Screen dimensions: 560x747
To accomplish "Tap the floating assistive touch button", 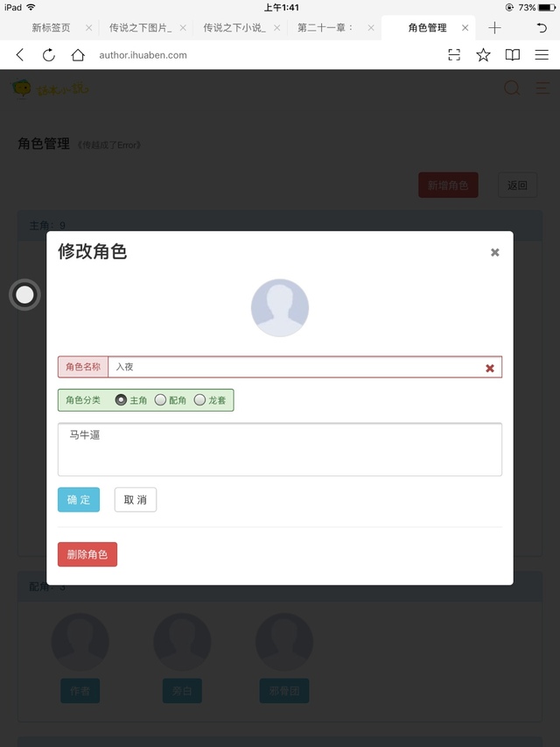I will 24,295.
